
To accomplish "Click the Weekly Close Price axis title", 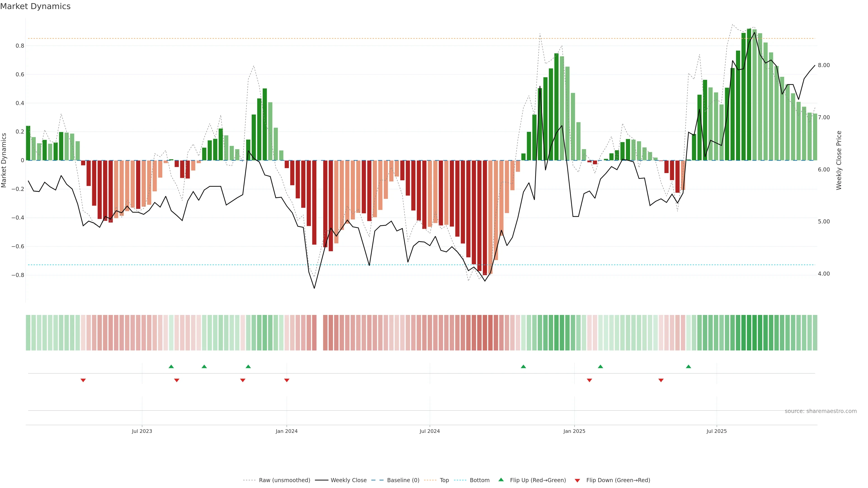I will click(x=839, y=160).
